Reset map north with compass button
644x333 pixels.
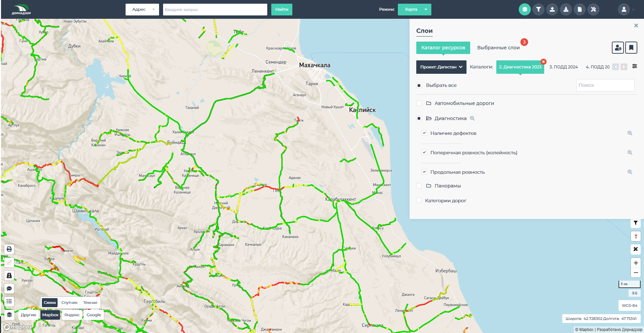point(636,236)
